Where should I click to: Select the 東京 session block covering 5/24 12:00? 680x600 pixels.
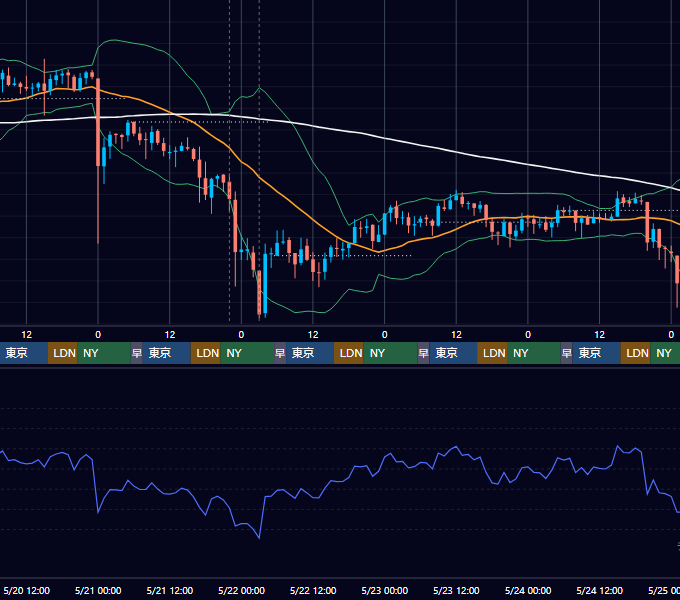tap(596, 353)
